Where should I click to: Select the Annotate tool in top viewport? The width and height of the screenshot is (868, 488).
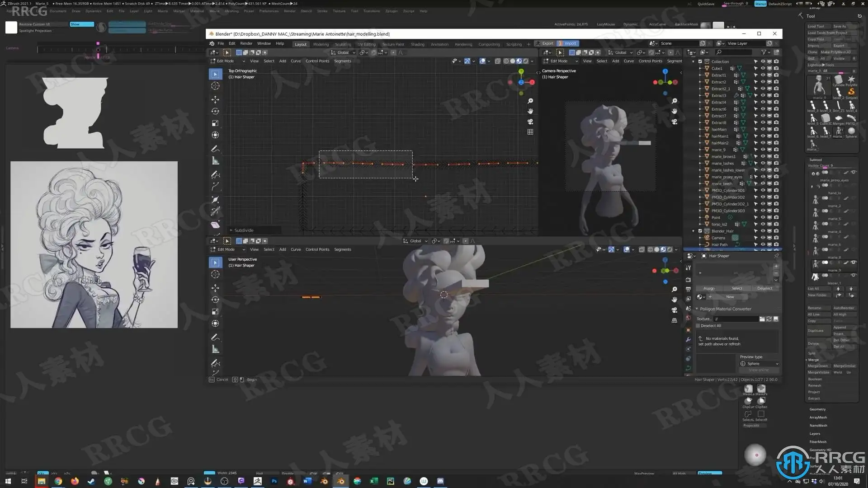pos(215,149)
